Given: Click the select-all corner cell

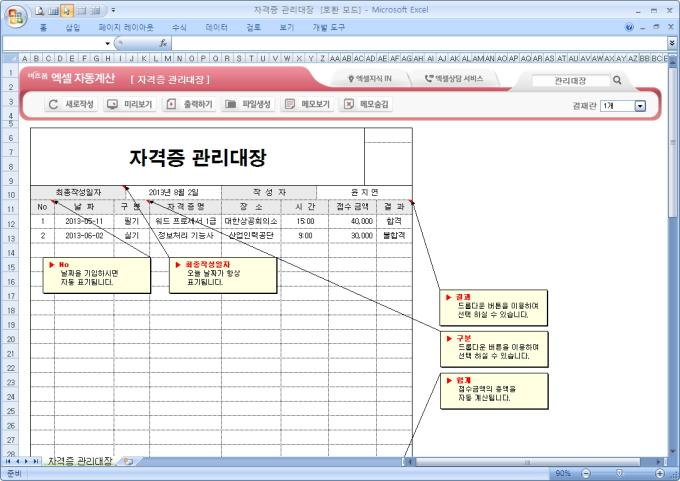Looking at the screenshot, I should click(10, 58).
